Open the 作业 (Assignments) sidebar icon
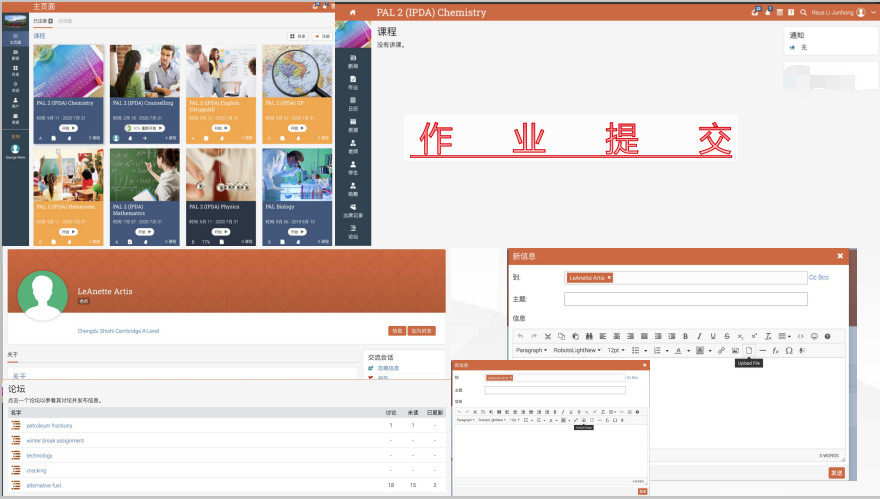The image size is (880, 499). click(x=352, y=81)
